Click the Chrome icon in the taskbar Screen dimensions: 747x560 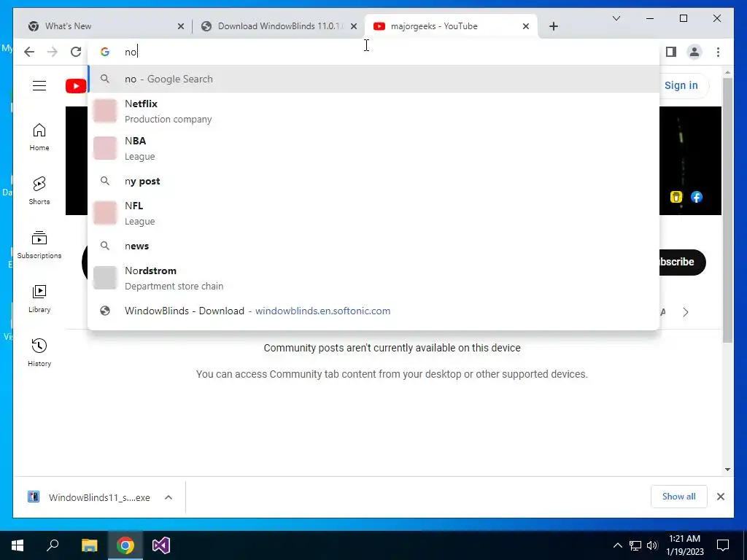pos(125,545)
